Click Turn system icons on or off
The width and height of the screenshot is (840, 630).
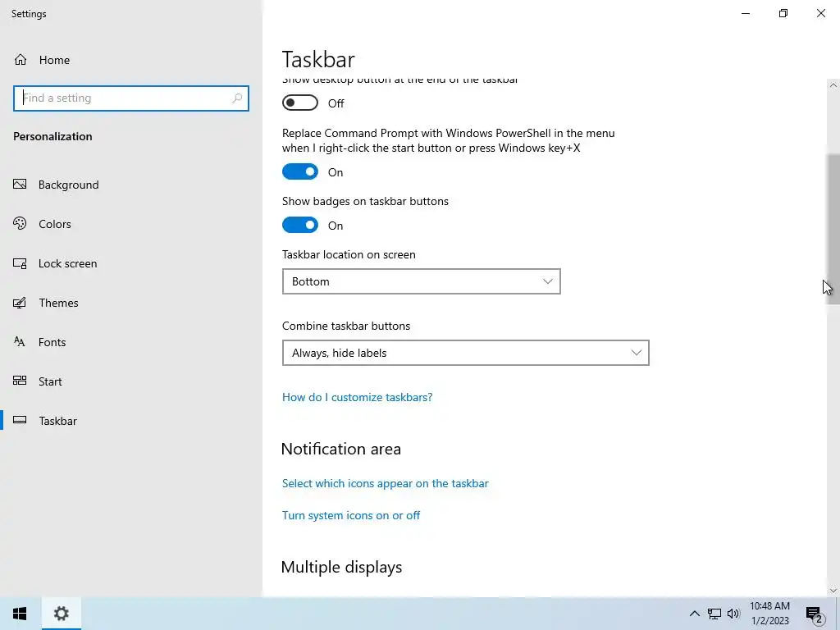351,515
